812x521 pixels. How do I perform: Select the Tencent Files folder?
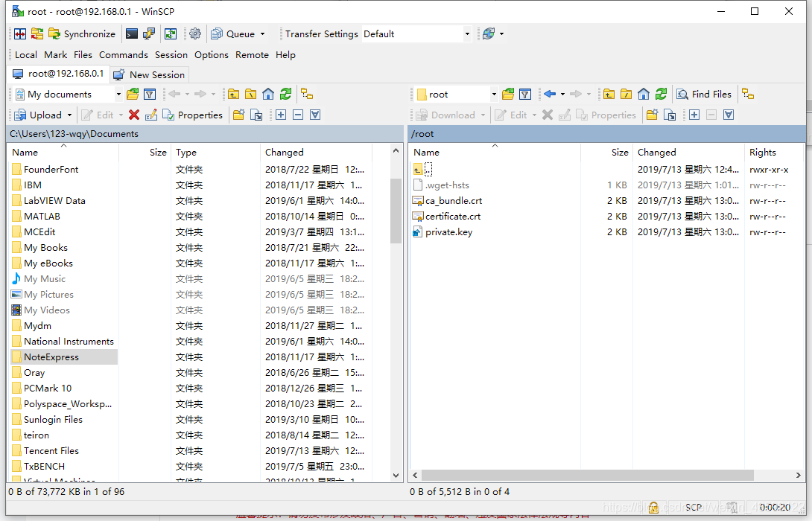51,450
